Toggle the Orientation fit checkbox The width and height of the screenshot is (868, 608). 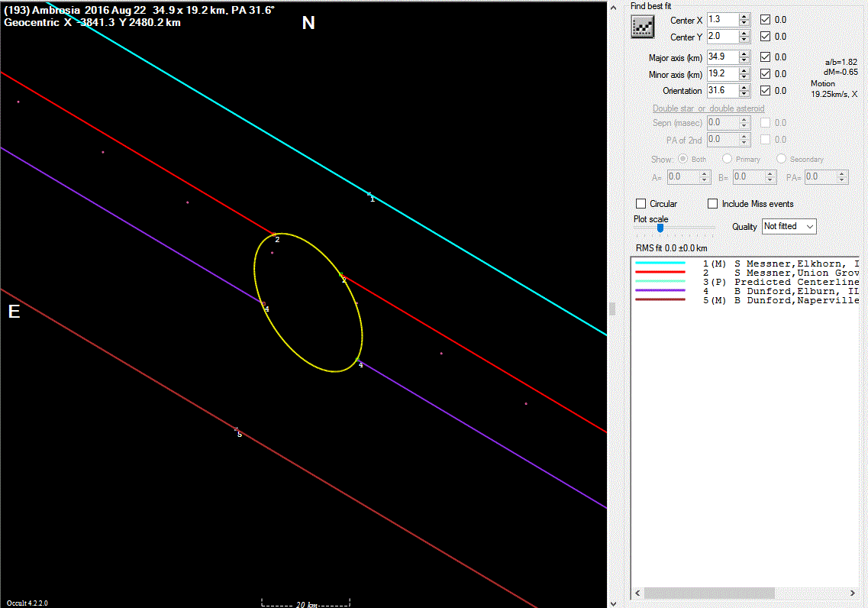coord(765,90)
